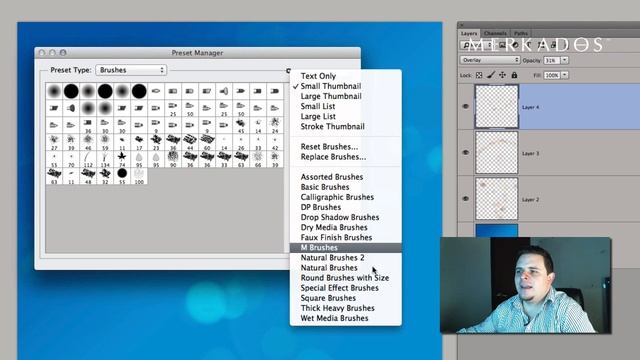Switch to the Channels tab
Image resolution: width=640 pixels, height=360 pixels.
[x=495, y=33]
